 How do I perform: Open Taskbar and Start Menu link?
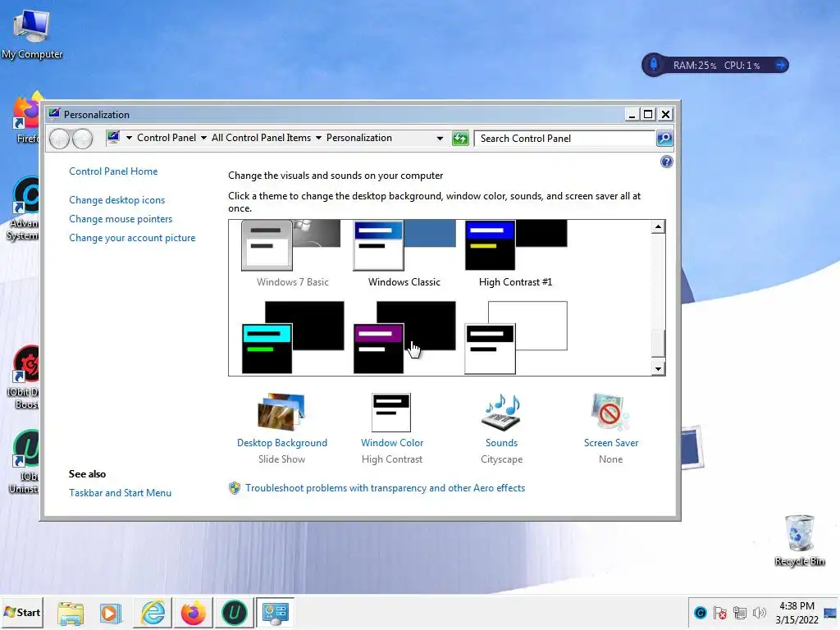(120, 492)
